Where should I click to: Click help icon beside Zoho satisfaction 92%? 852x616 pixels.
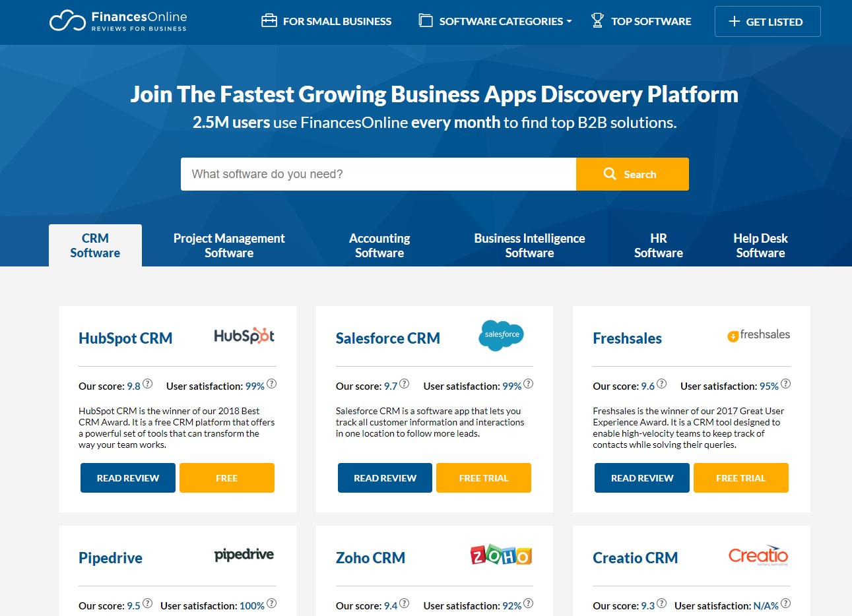529,603
